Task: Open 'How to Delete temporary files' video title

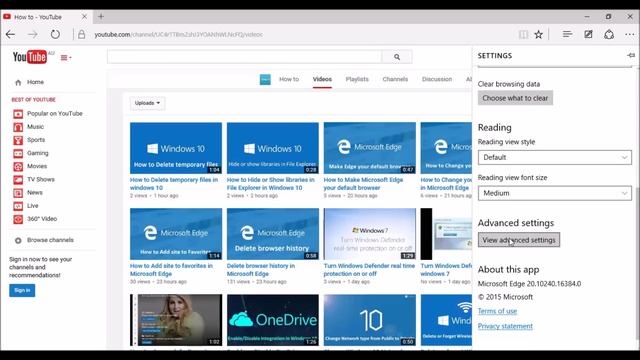Action: [174, 184]
